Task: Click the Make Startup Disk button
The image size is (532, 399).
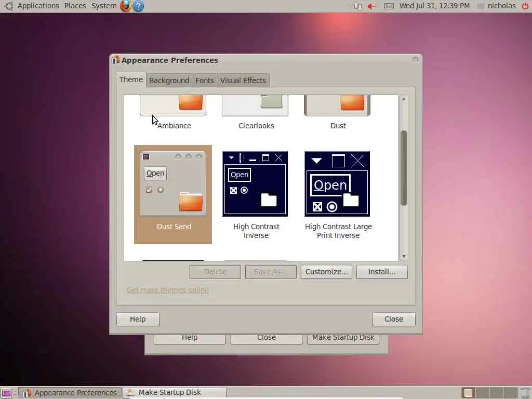Action: click(x=343, y=339)
